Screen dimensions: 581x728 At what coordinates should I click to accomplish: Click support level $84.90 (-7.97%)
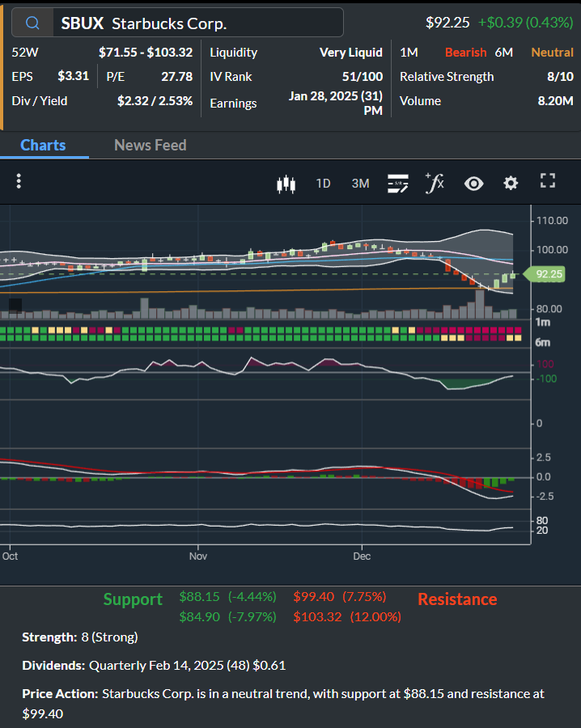(x=228, y=616)
